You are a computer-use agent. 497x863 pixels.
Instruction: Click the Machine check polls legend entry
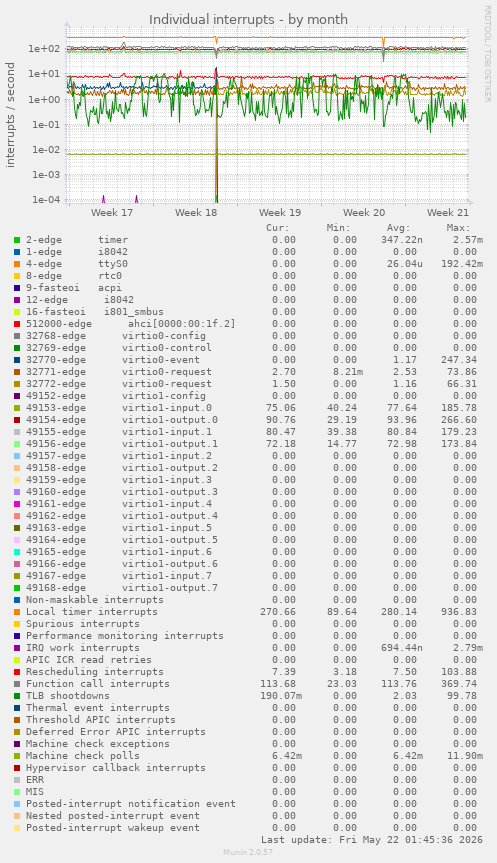coord(83,756)
